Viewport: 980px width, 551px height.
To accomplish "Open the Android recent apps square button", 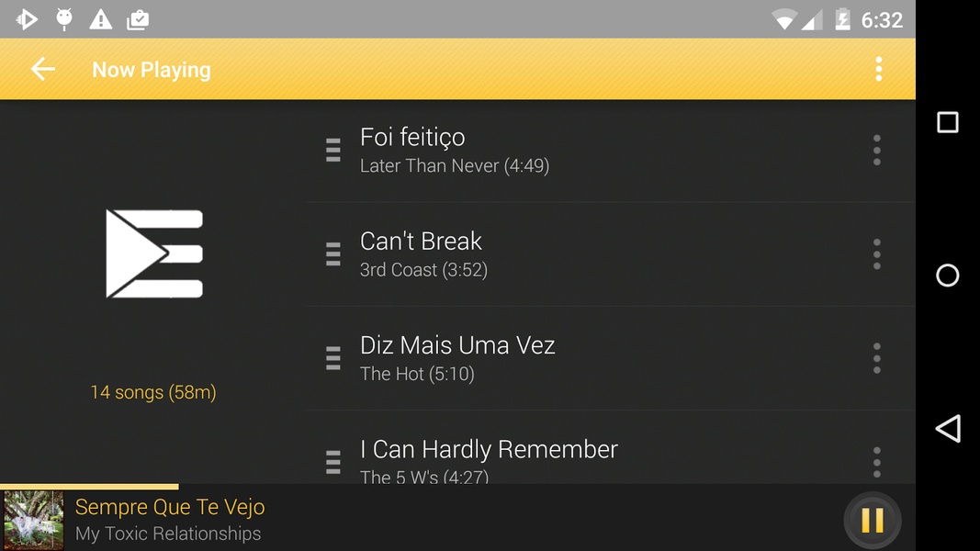I will coord(948,122).
